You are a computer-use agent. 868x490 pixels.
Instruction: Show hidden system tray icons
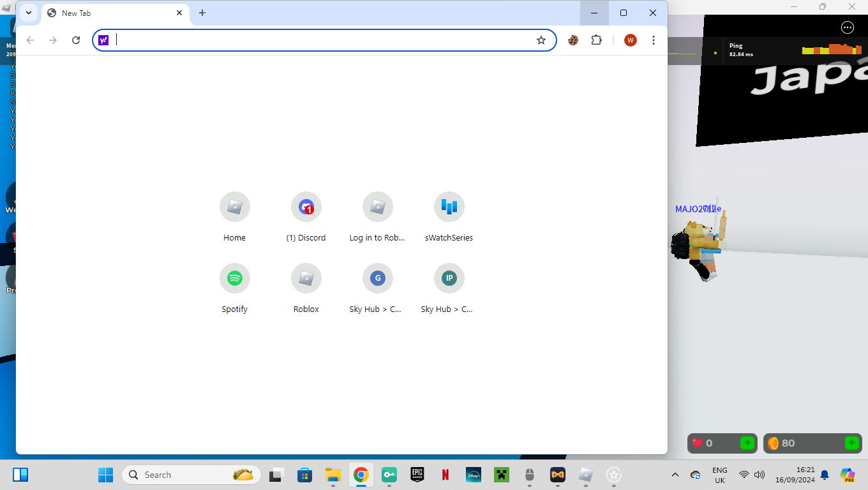(x=675, y=475)
